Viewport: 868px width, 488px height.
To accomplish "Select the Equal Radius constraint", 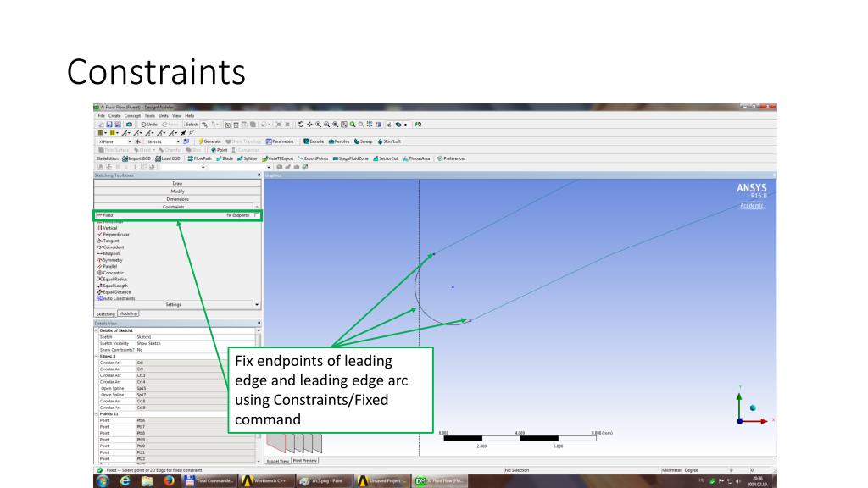I will (113, 280).
